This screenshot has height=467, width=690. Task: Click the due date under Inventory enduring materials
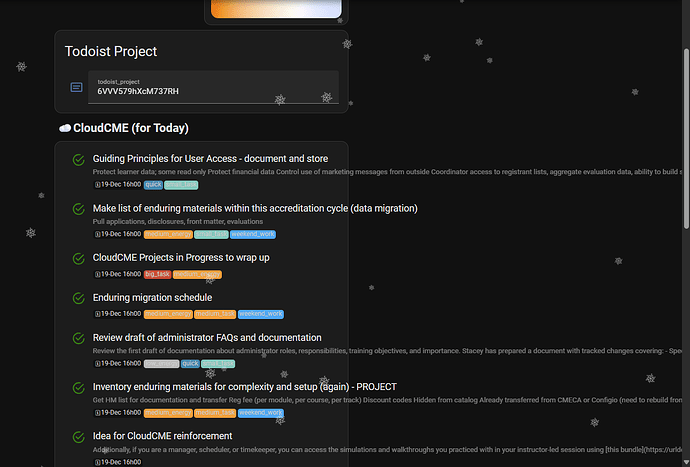click(118, 413)
